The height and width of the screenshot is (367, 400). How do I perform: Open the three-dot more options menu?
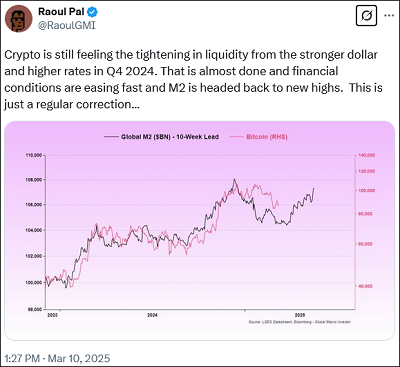pos(389,15)
